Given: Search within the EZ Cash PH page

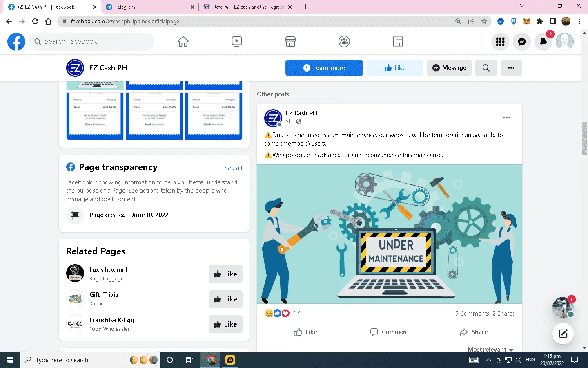Looking at the screenshot, I should point(486,68).
